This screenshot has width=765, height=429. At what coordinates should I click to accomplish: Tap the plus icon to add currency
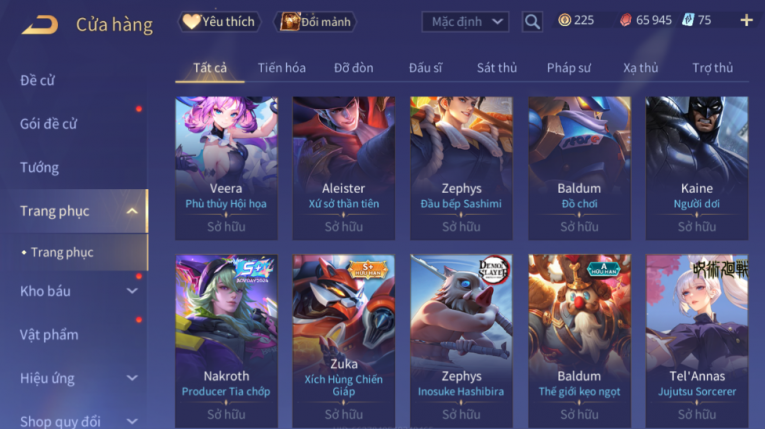coord(746,20)
